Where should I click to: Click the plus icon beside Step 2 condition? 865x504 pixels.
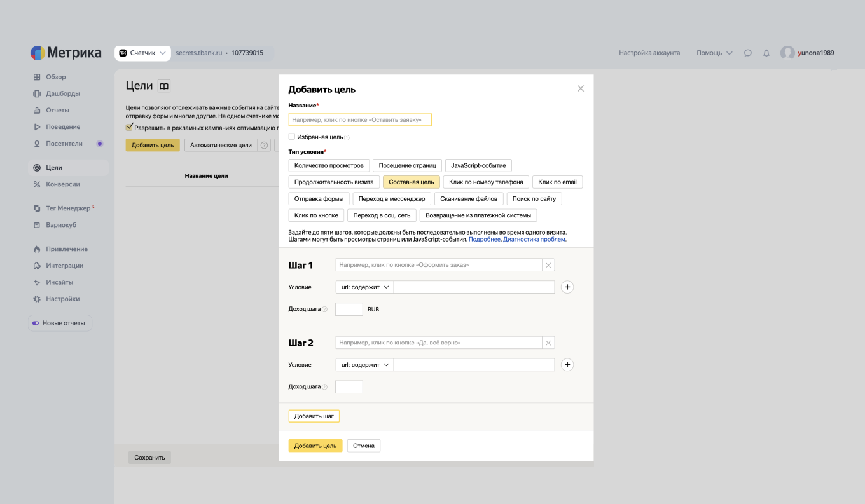coord(567,365)
